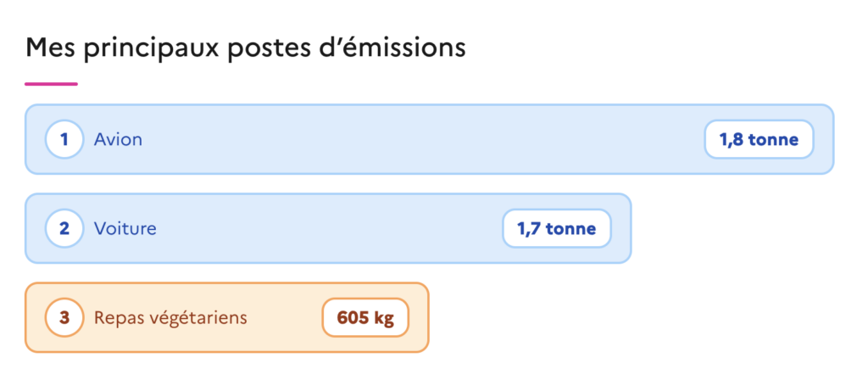Click the word tonne in Avion badge
This screenshot has width=868, height=391.
pyautogui.click(x=774, y=140)
